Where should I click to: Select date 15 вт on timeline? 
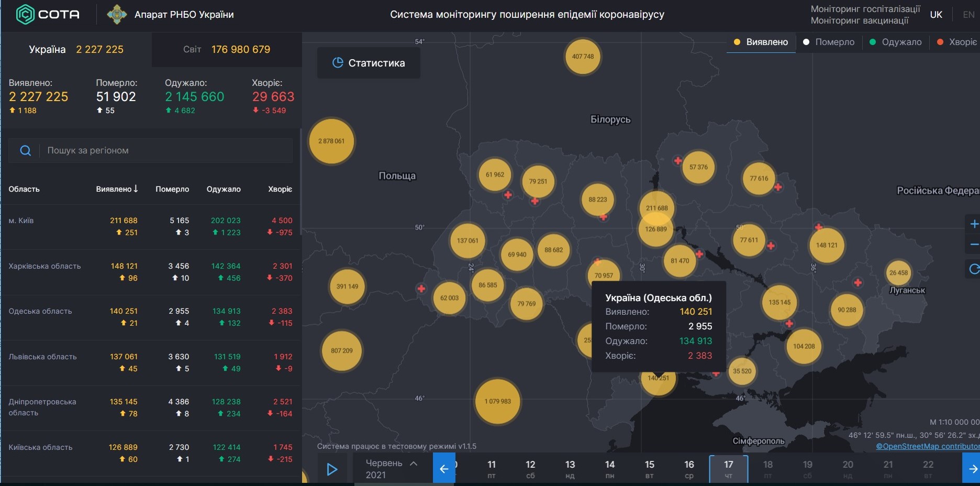pyautogui.click(x=649, y=469)
